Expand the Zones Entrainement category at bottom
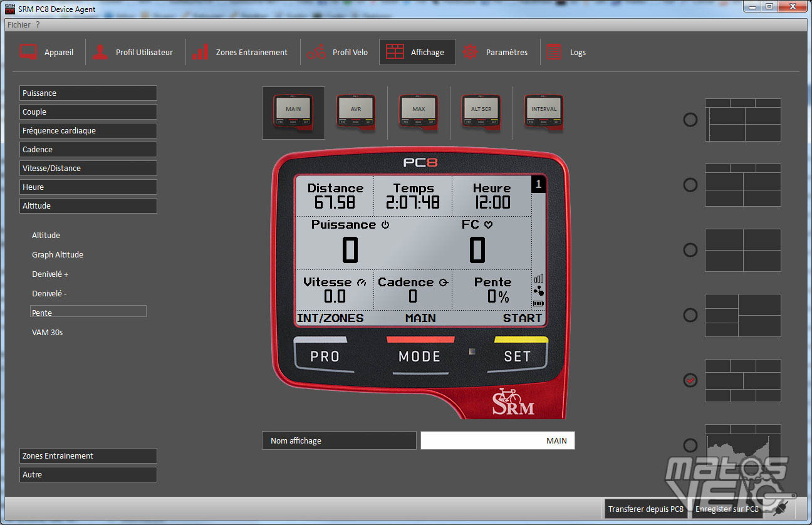The width and height of the screenshot is (812, 525). click(88, 455)
